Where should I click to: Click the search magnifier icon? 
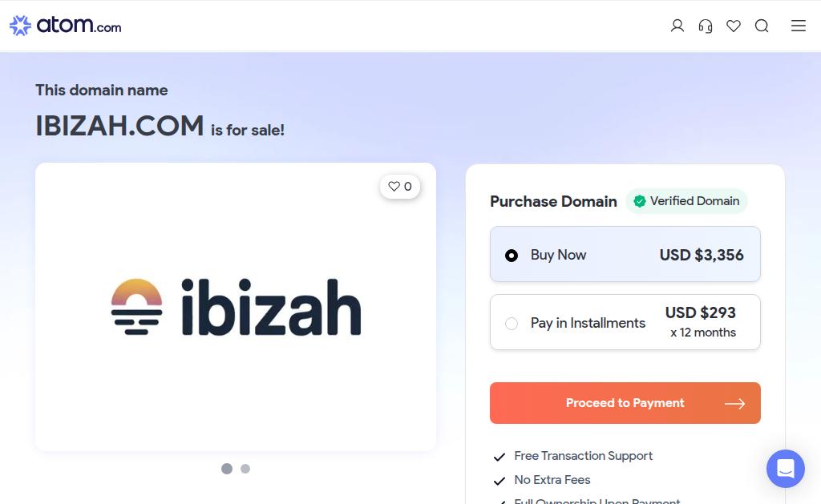pos(762,26)
